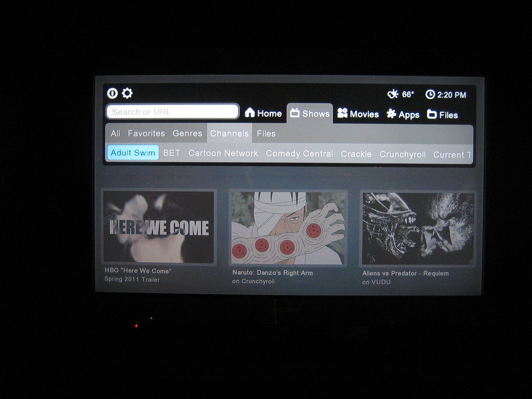This screenshot has width=532, height=399.
Task: Click the "on VUDU" caption
Action: pyautogui.click(x=376, y=282)
